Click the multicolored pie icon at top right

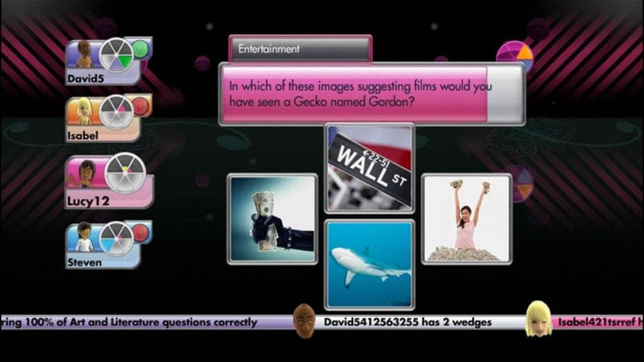coord(515,58)
